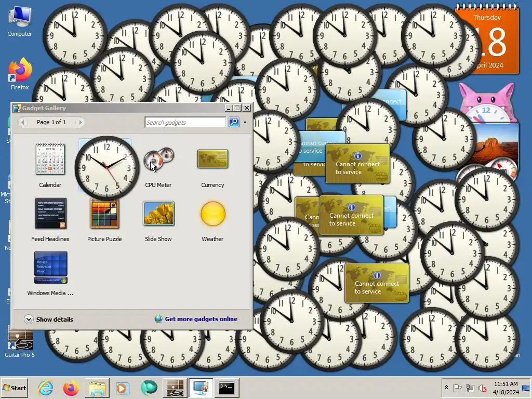
Task: Choose the Currency gadget icon
Action: tap(212, 159)
